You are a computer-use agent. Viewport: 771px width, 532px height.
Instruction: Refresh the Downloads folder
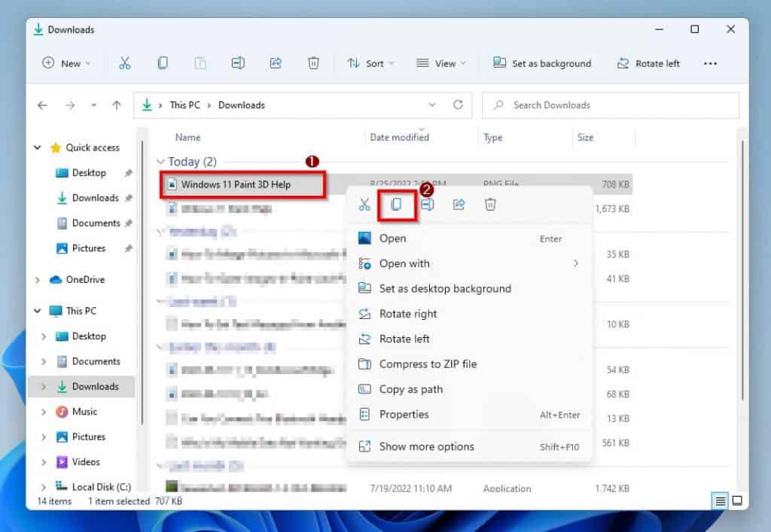coord(458,105)
